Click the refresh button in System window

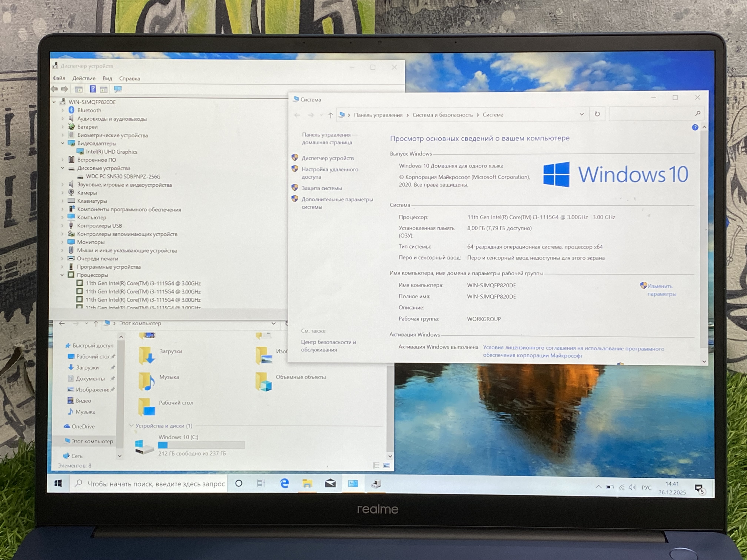point(597,114)
